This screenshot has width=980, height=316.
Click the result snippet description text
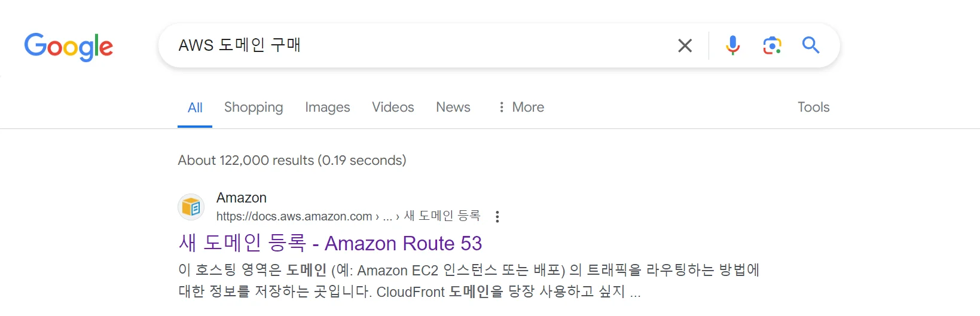[x=419, y=281]
